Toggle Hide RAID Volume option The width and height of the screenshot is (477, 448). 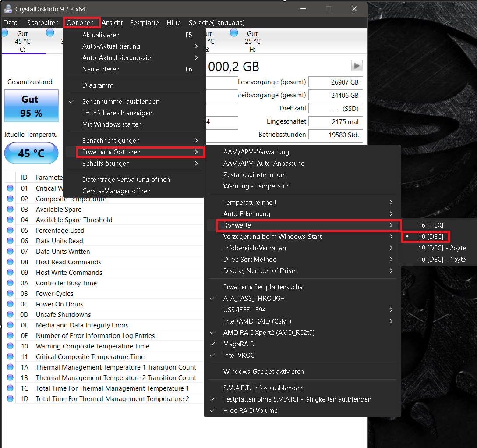tap(302, 411)
